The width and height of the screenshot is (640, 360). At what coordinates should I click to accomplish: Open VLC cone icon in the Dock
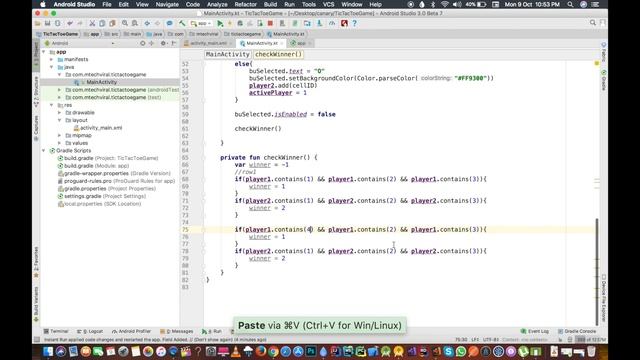click(x=236, y=351)
